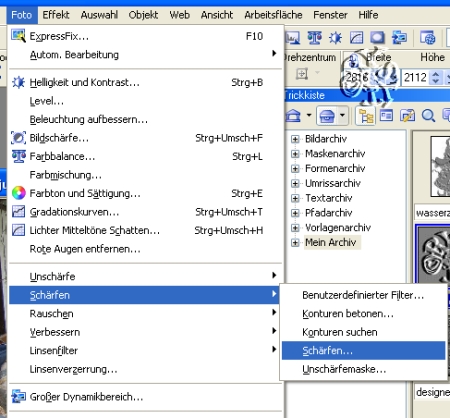Screen dimensions: 450x418
Task: Open the Objekt menu
Action: [x=143, y=15]
